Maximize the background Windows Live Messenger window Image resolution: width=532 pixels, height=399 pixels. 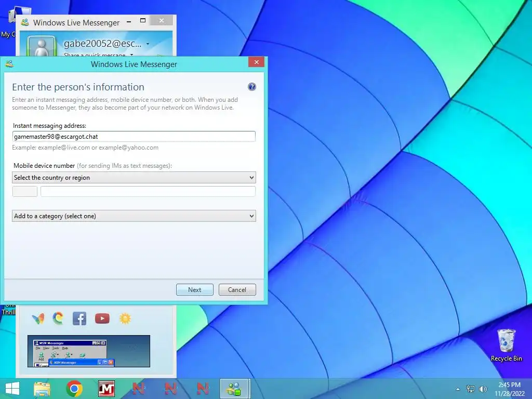tap(143, 21)
